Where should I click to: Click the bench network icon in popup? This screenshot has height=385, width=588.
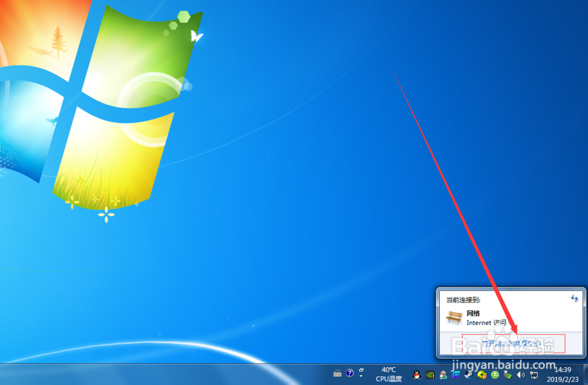pos(454,317)
